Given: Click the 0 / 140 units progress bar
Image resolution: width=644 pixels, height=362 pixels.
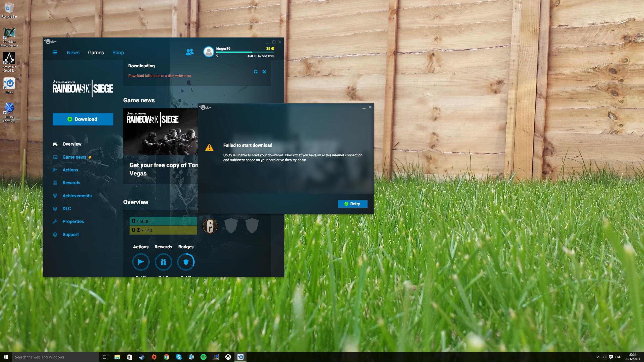Looking at the screenshot, I should coord(163,230).
